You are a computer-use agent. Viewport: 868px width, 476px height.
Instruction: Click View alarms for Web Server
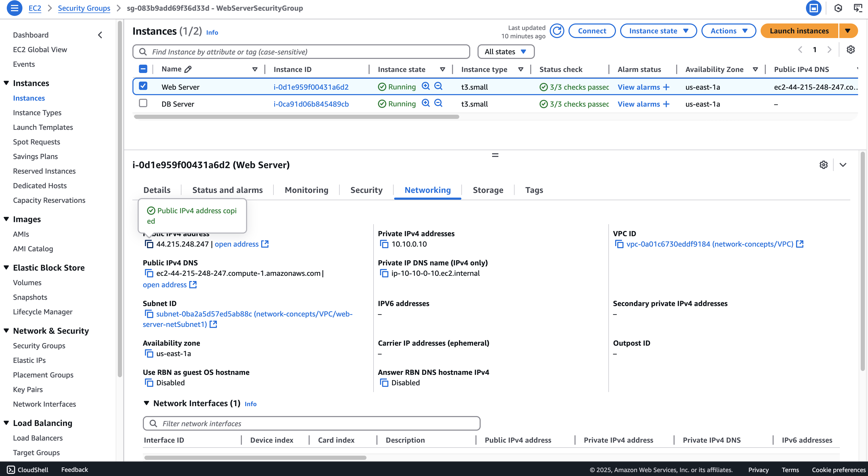click(x=639, y=87)
